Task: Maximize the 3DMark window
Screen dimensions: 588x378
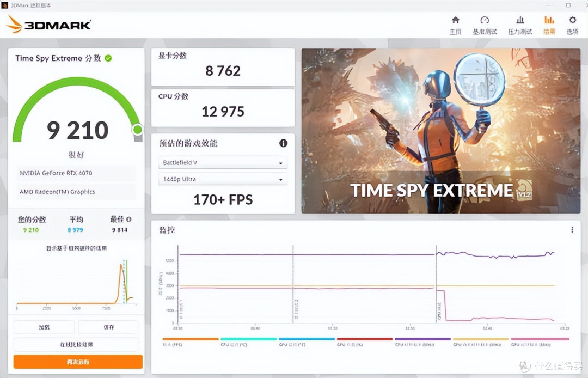Action: (568, 5)
